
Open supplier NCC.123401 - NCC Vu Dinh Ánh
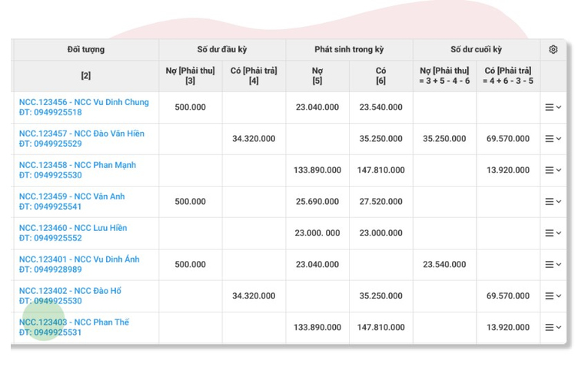(x=79, y=260)
